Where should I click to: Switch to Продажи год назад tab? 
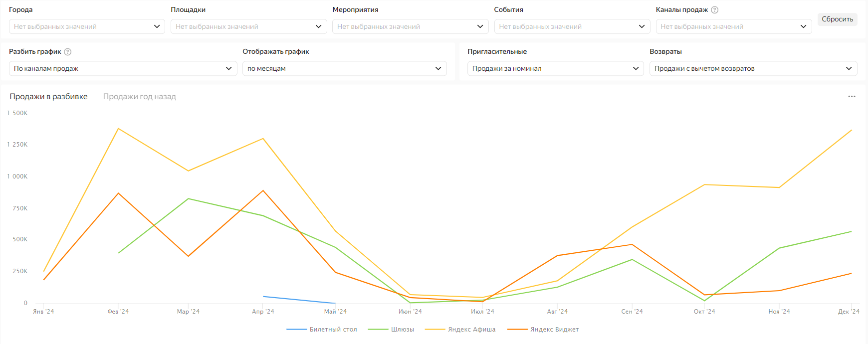point(140,97)
